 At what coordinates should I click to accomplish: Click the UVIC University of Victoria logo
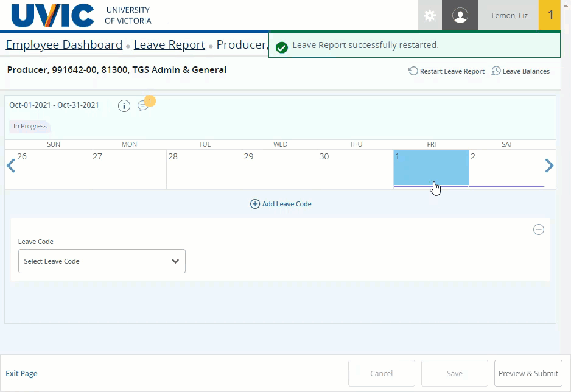[x=82, y=16]
